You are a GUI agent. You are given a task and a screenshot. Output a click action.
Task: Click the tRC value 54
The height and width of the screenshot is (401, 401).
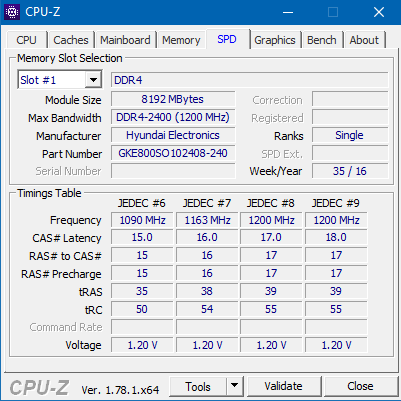tap(207, 309)
